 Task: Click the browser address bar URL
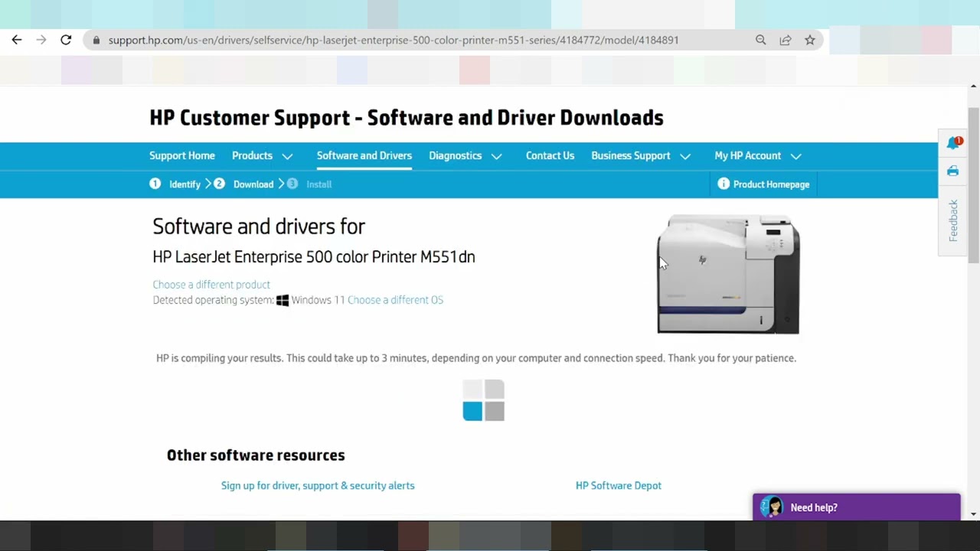[394, 40]
